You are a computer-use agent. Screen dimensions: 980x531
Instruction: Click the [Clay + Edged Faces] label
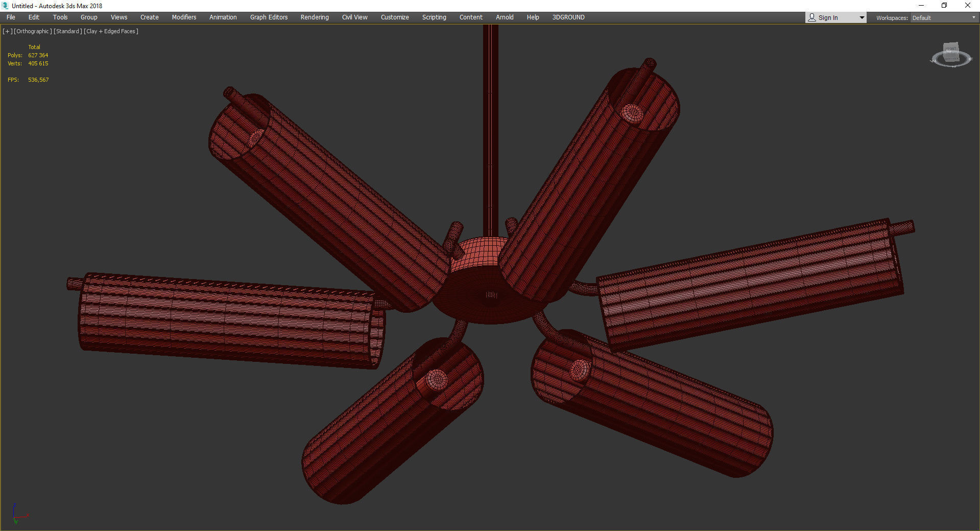[x=111, y=31]
